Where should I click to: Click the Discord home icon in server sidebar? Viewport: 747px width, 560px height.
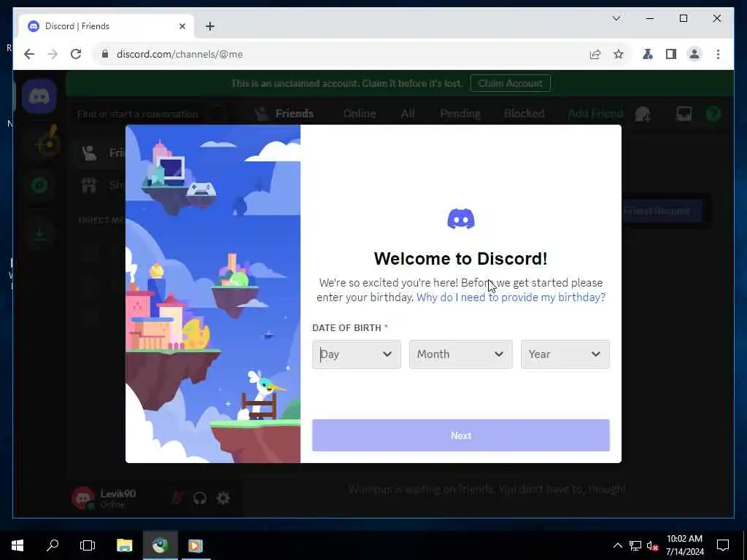[39, 97]
